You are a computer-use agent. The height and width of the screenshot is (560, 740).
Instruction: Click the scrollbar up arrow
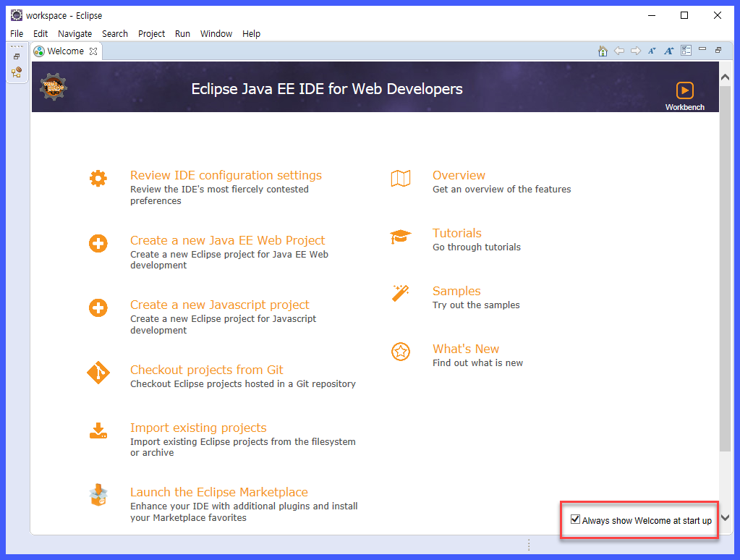pos(726,77)
